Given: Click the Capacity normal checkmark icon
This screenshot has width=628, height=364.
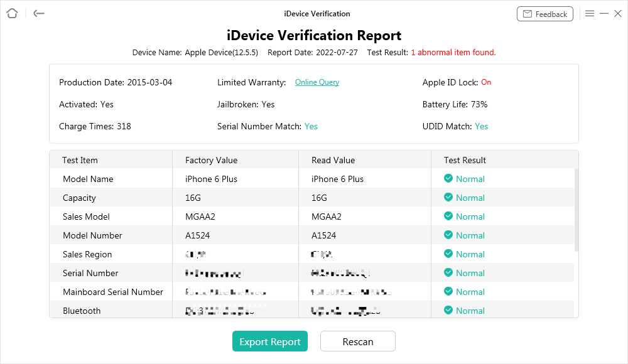Looking at the screenshot, I should 448,198.
